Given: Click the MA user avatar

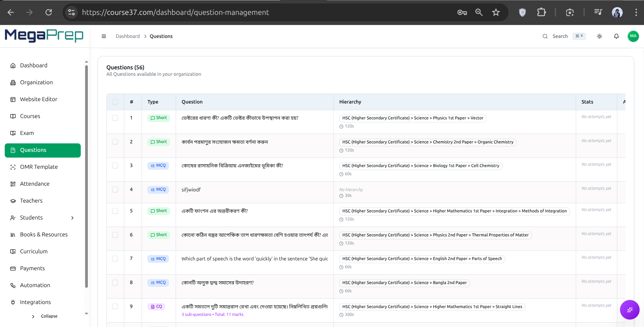Looking at the screenshot, I should point(633,36).
